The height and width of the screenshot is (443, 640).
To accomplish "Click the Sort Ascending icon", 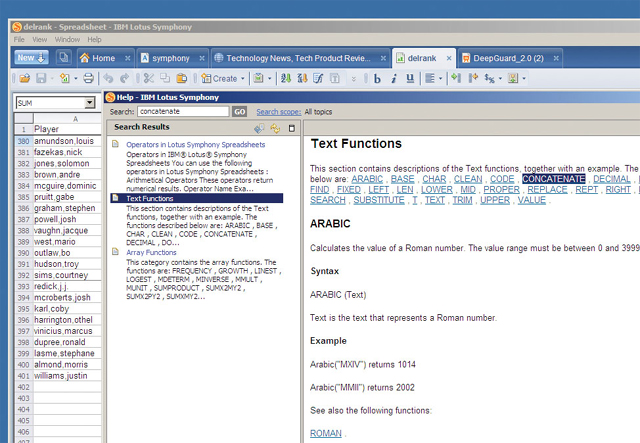I will (286, 78).
